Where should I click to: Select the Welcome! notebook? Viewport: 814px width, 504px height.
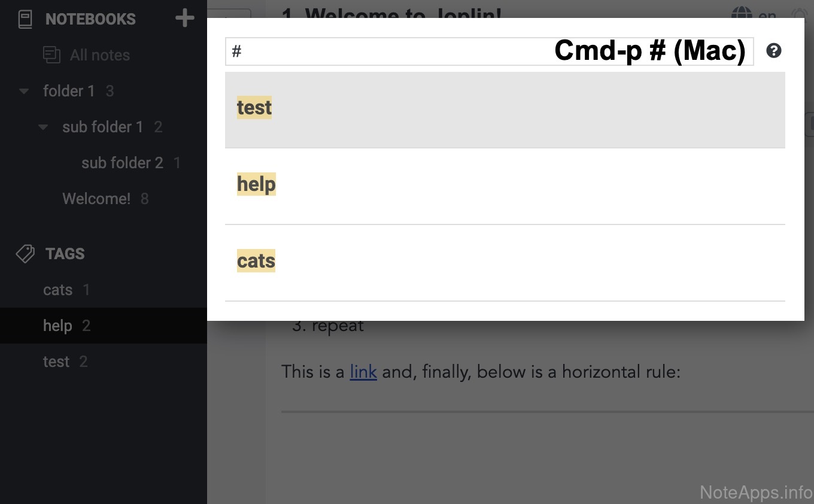click(x=96, y=199)
